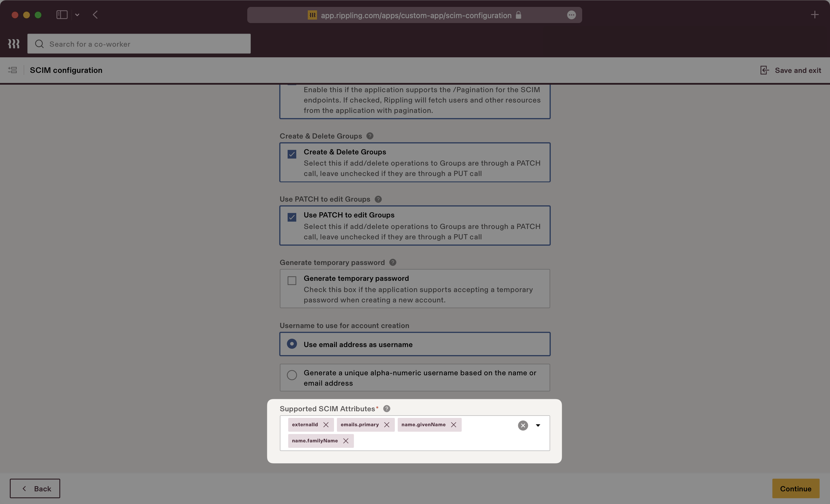
Task: Open the chevron next to the sidebar toggle
Action: pyautogui.click(x=78, y=15)
